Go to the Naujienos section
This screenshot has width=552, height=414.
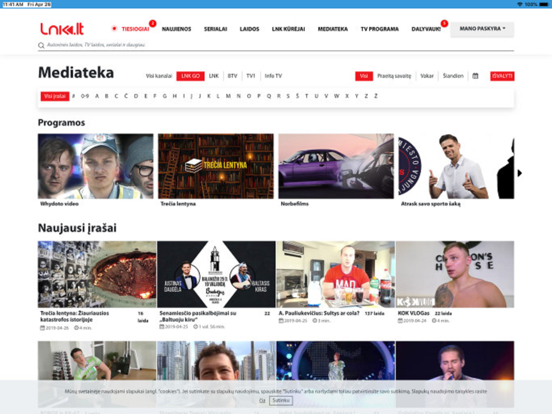(x=176, y=29)
